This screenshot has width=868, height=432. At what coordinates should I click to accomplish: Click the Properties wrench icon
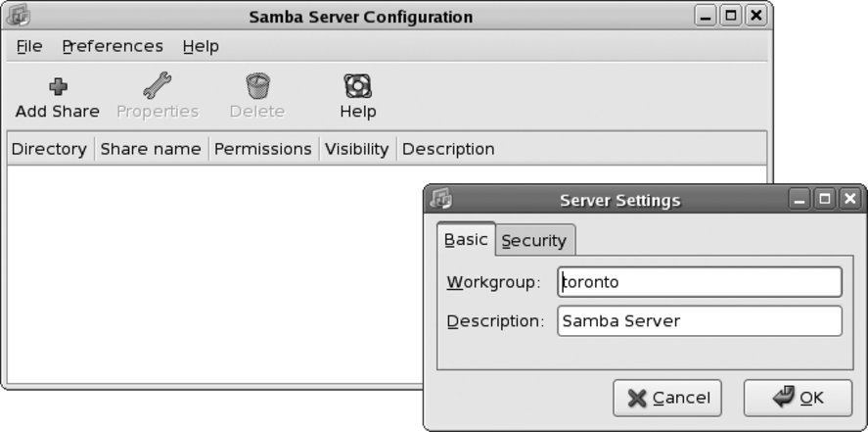tap(157, 86)
